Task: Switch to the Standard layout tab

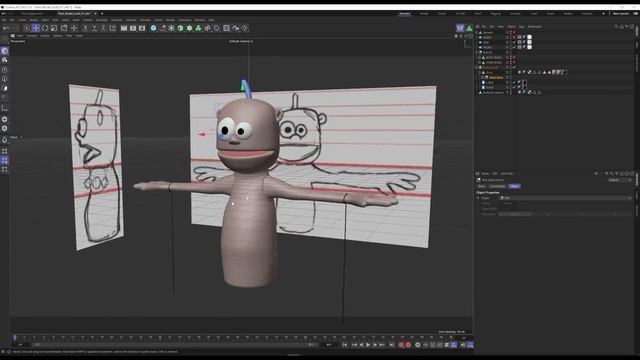Action: click(404, 13)
